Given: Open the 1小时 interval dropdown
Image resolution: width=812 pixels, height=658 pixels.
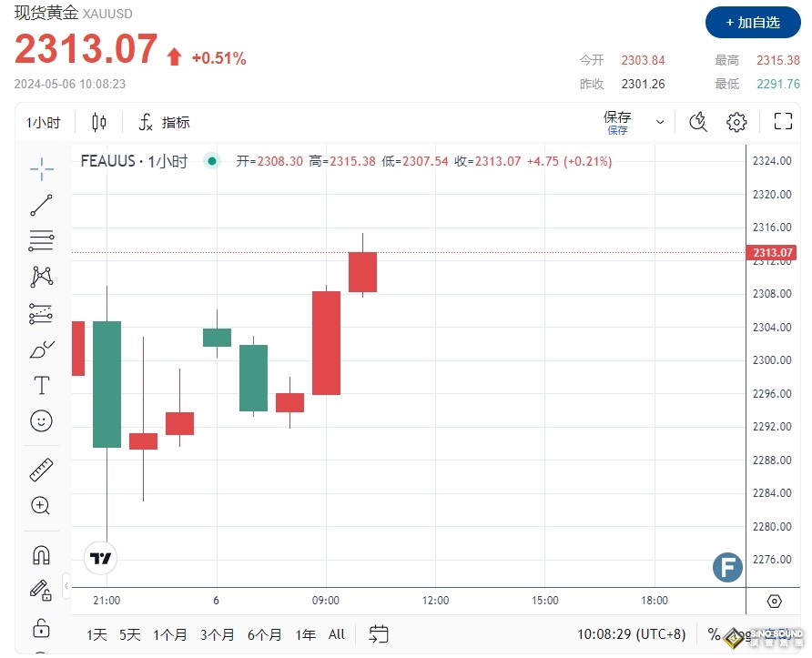Looking at the screenshot, I should point(42,122).
